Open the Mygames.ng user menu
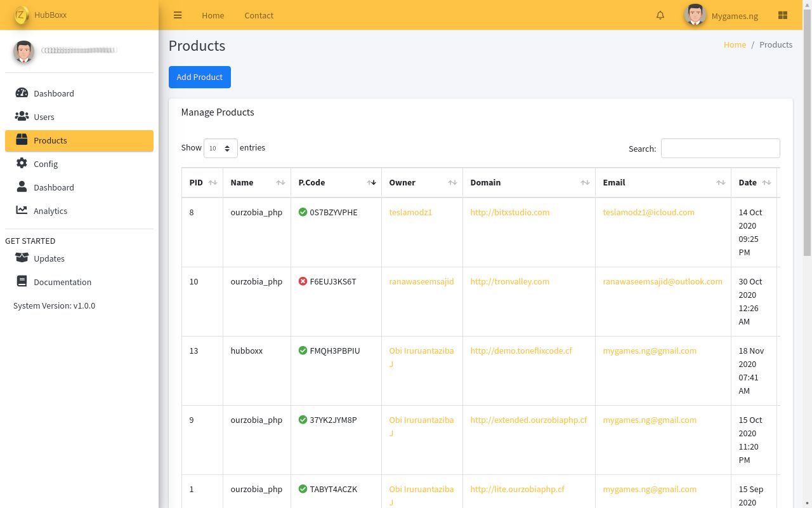This screenshot has width=812, height=508. tap(722, 15)
